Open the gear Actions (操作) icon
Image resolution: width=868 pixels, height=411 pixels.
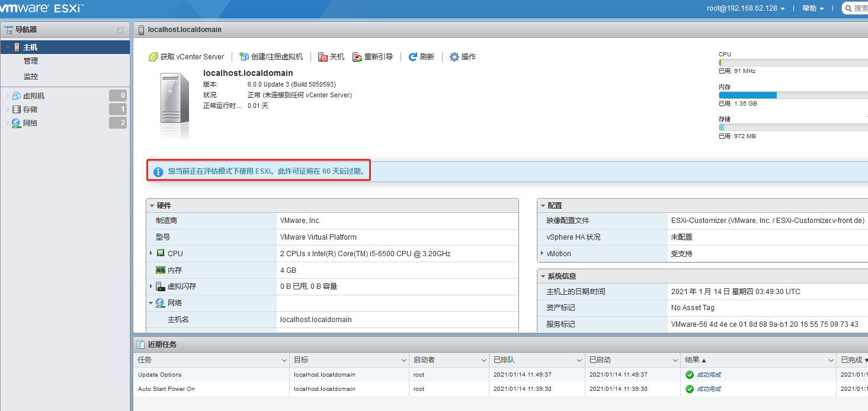pos(454,57)
